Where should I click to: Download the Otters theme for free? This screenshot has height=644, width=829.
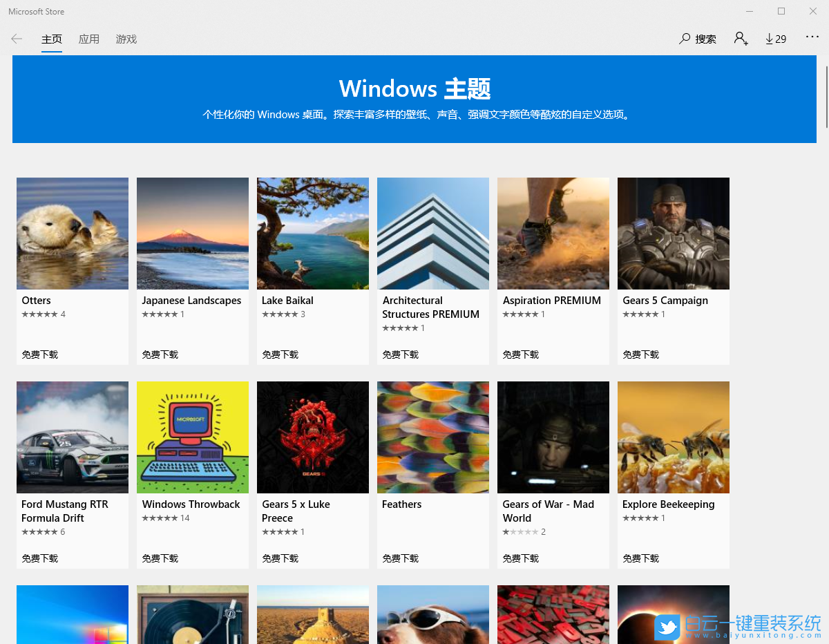tap(39, 354)
